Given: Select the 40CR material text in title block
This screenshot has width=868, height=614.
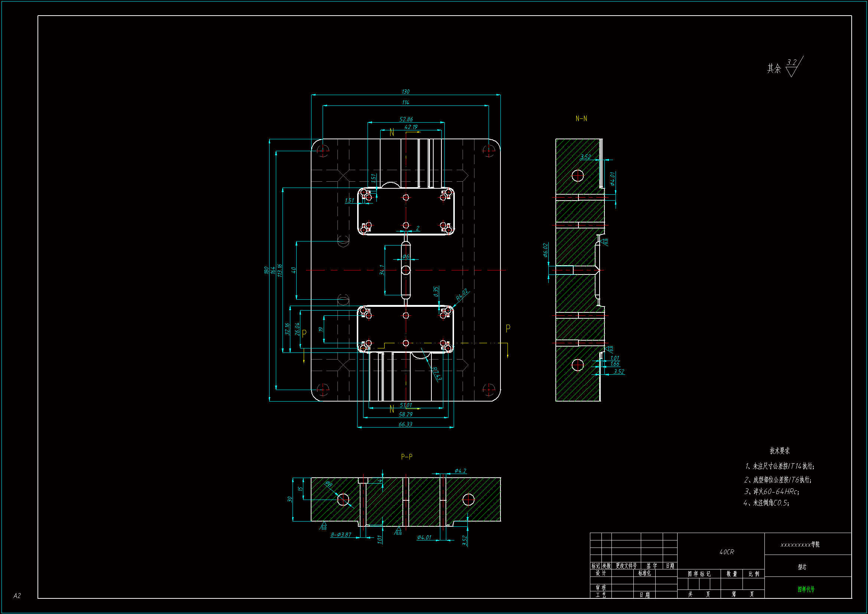Looking at the screenshot, I should click(x=727, y=552).
